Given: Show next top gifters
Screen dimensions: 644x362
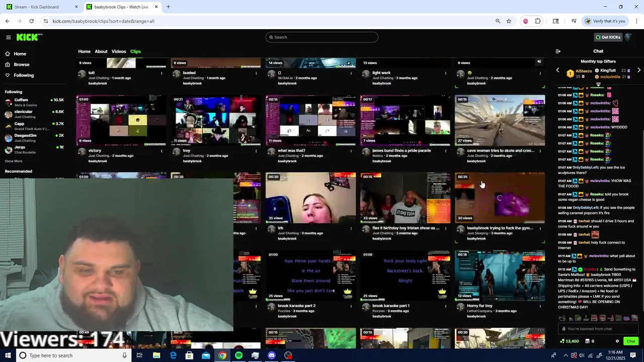Looking at the screenshot, I should pos(639,70).
